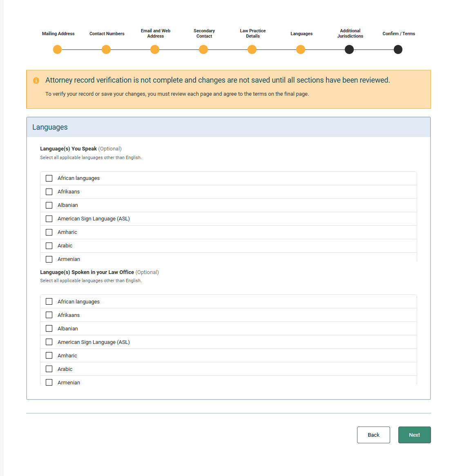Viewport: 451px width, 476px height.
Task: Click the Contact Numbers step label
Action: tap(107, 34)
